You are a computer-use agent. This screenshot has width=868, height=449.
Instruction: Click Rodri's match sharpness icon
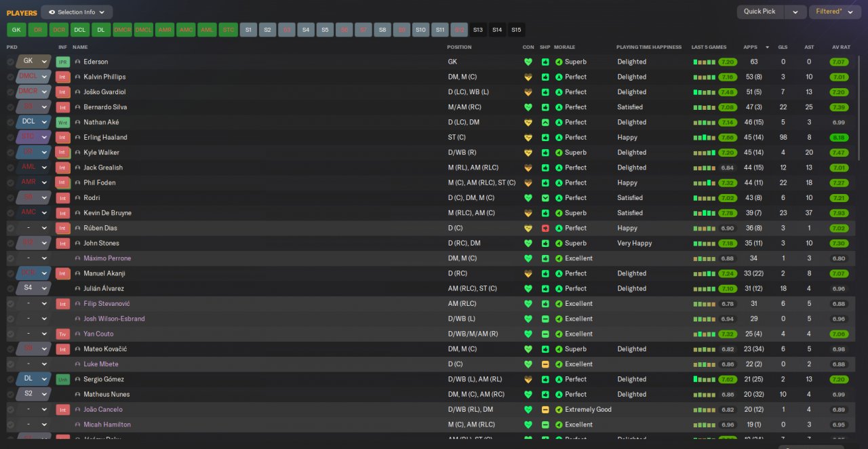[545, 198]
